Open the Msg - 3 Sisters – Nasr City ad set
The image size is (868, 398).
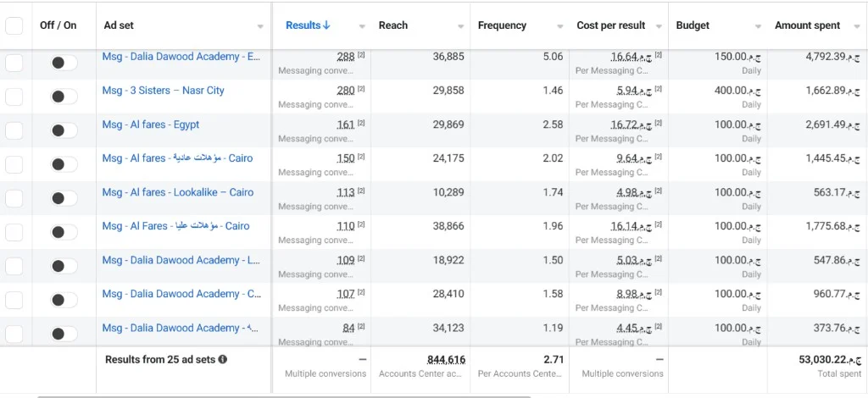[x=164, y=91]
